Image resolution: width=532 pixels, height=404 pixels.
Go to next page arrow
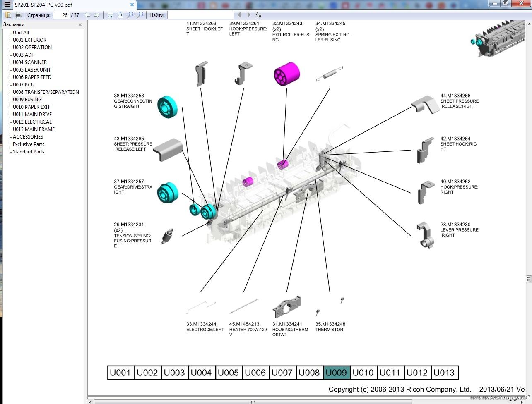[97, 15]
